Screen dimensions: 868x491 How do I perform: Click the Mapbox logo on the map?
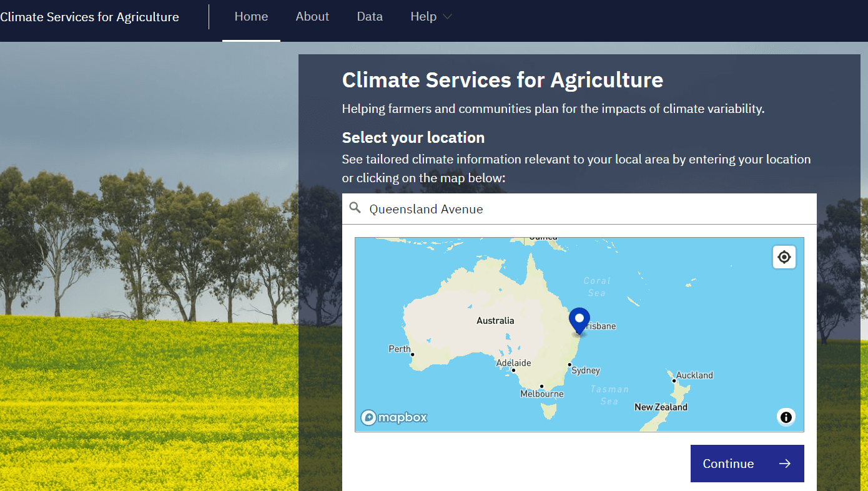click(x=393, y=417)
